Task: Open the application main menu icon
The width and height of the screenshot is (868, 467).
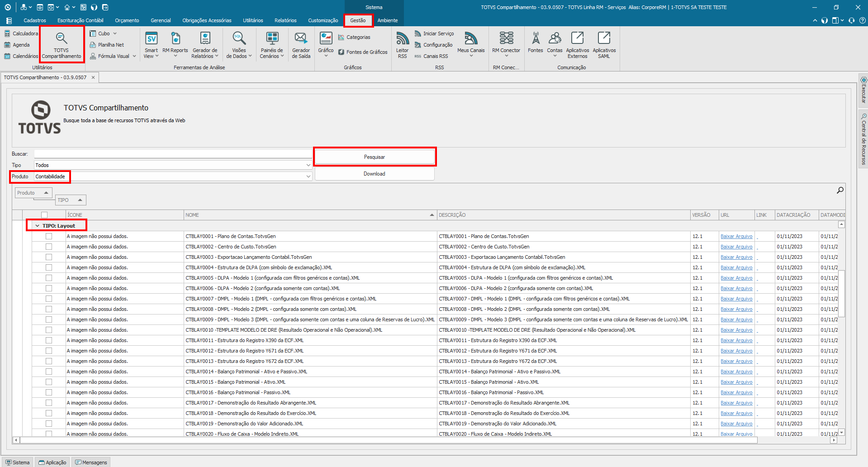Action: 9,20
